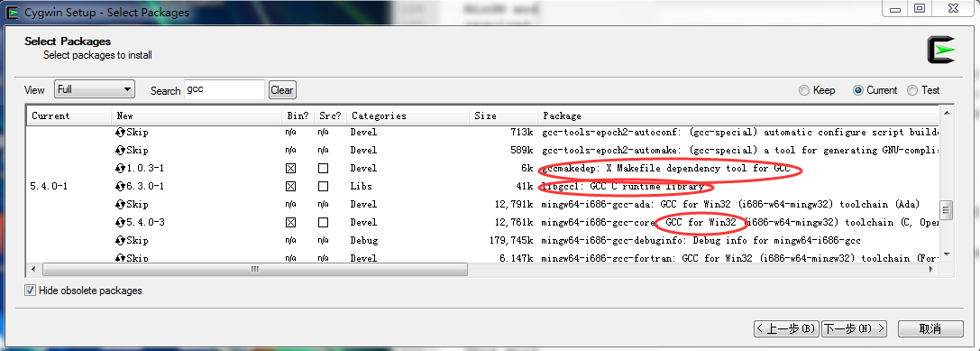
Task: Select the Keep radio button
Action: point(804,90)
